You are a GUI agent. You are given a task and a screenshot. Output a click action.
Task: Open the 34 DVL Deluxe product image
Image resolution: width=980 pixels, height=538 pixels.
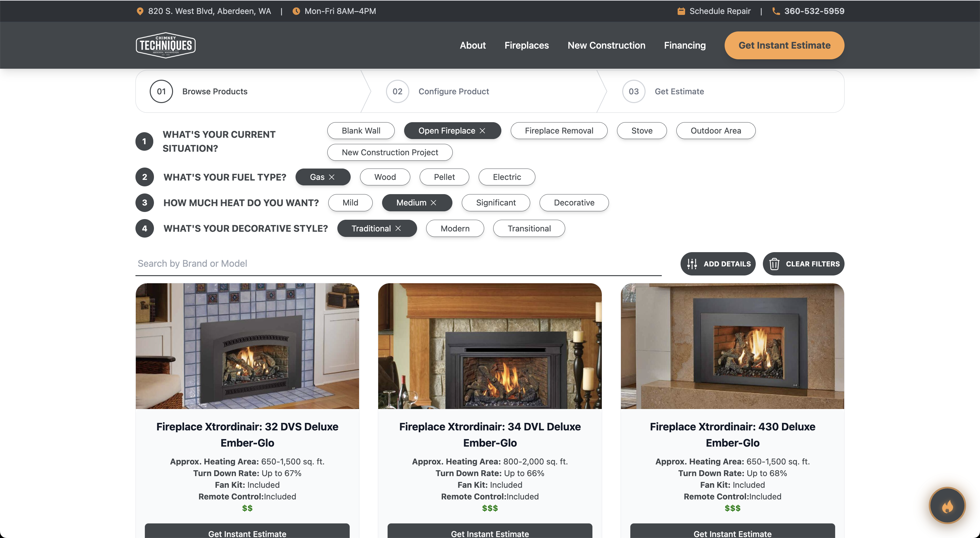coord(490,346)
